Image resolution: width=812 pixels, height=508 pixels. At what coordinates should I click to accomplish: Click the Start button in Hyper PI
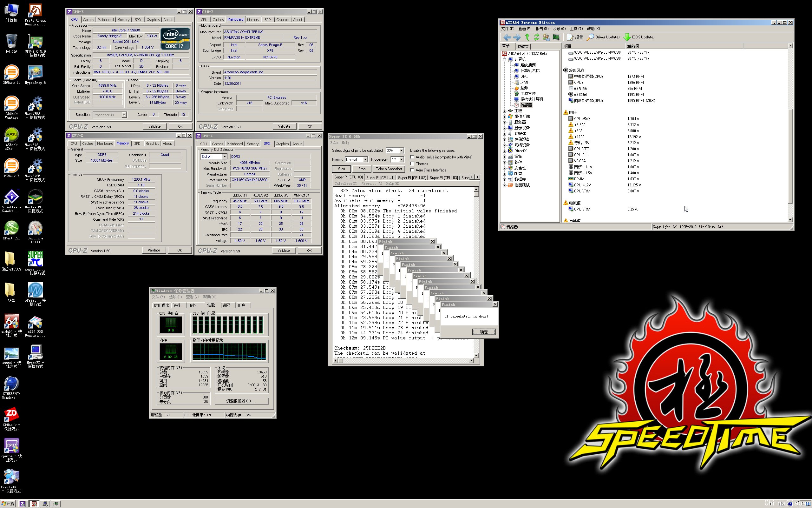342,169
